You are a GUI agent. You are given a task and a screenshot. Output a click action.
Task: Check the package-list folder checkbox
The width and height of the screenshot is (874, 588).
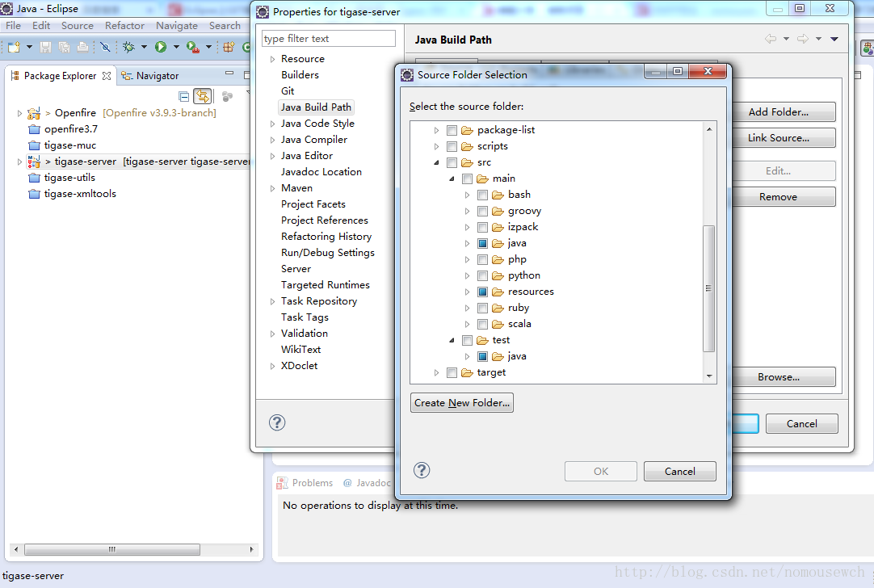tap(452, 130)
